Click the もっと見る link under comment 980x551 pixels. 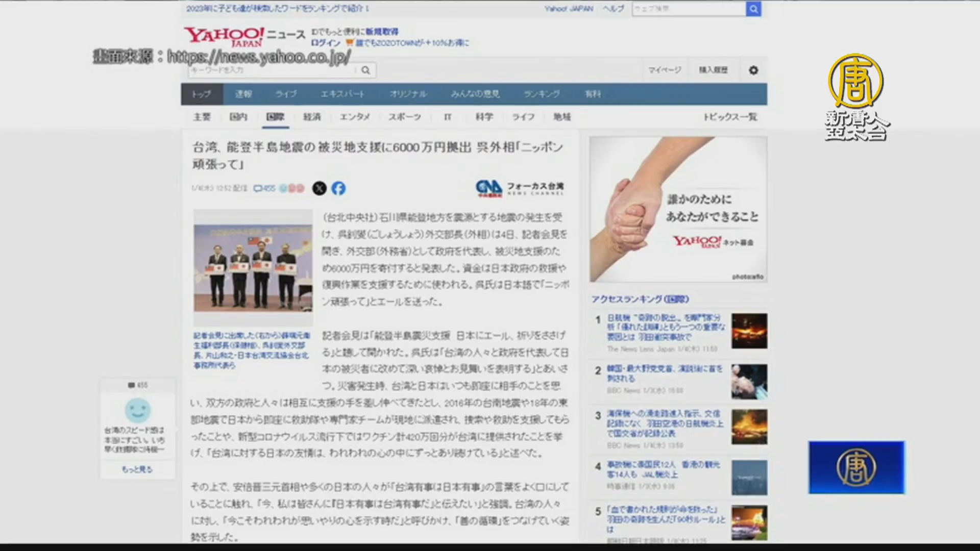pos(137,469)
